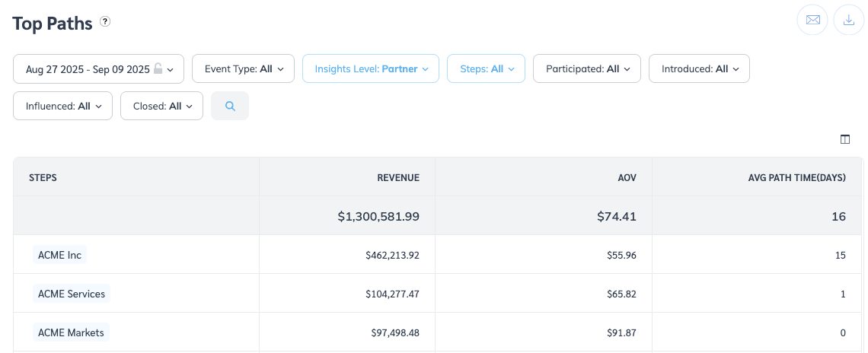This screenshot has width=868, height=353.
Task: Expand the Steps filter dropdown
Action: click(x=486, y=68)
